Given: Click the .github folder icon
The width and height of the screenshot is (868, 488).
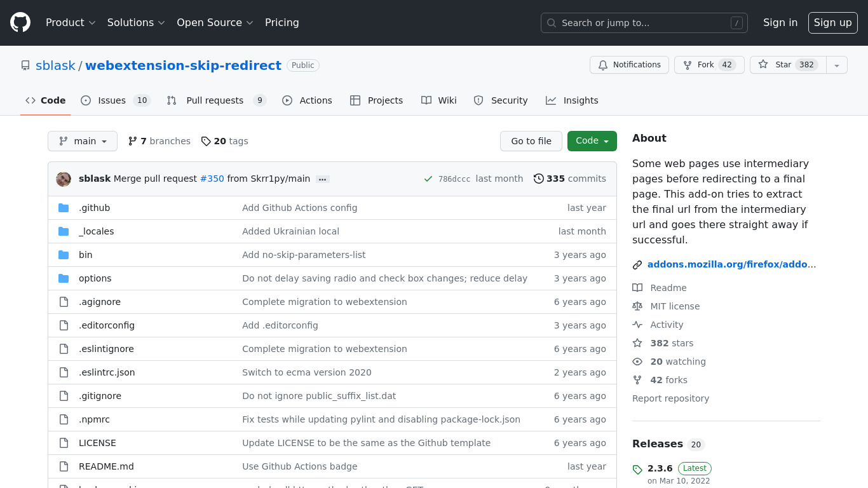Looking at the screenshot, I should 64,208.
